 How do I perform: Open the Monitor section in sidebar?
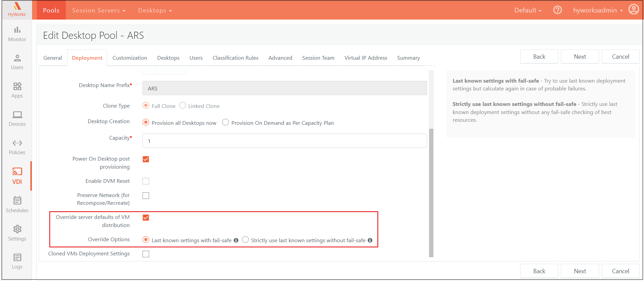point(17,34)
